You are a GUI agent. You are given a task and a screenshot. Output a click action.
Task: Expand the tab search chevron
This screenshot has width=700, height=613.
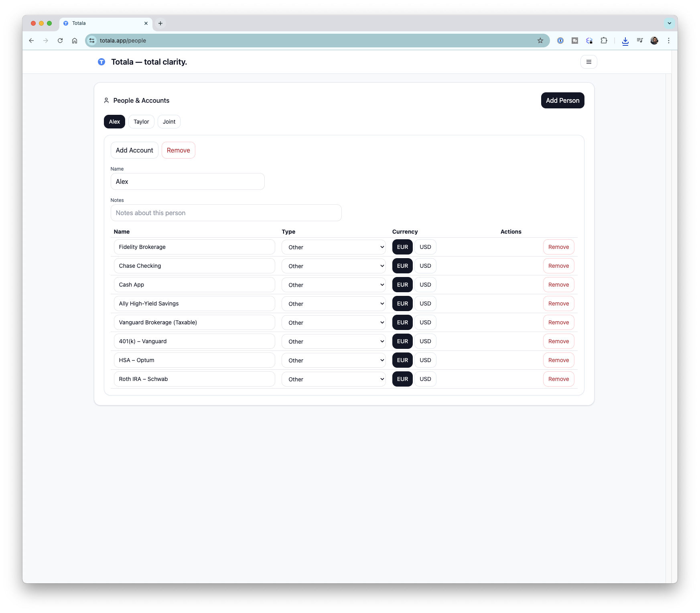pos(669,23)
